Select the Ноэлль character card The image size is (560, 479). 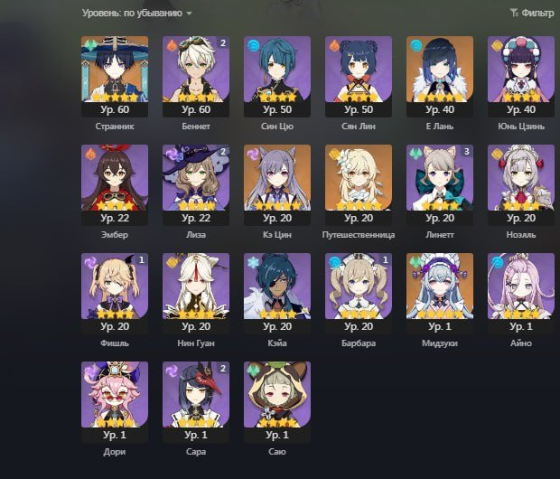point(521,185)
